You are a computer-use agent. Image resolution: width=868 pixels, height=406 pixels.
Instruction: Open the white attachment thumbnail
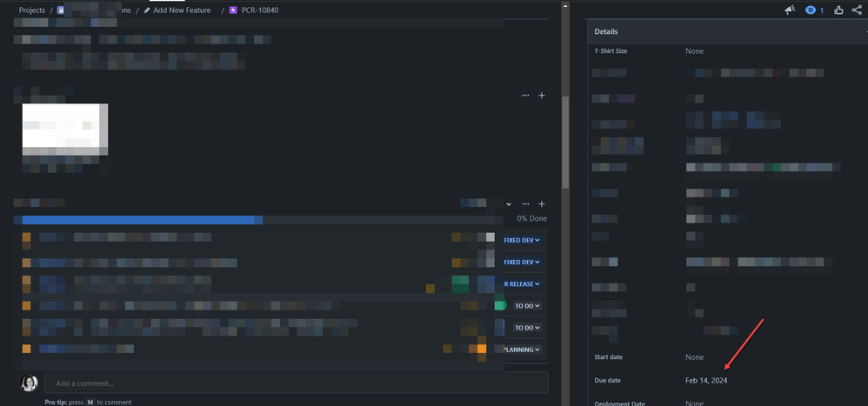[x=64, y=130]
